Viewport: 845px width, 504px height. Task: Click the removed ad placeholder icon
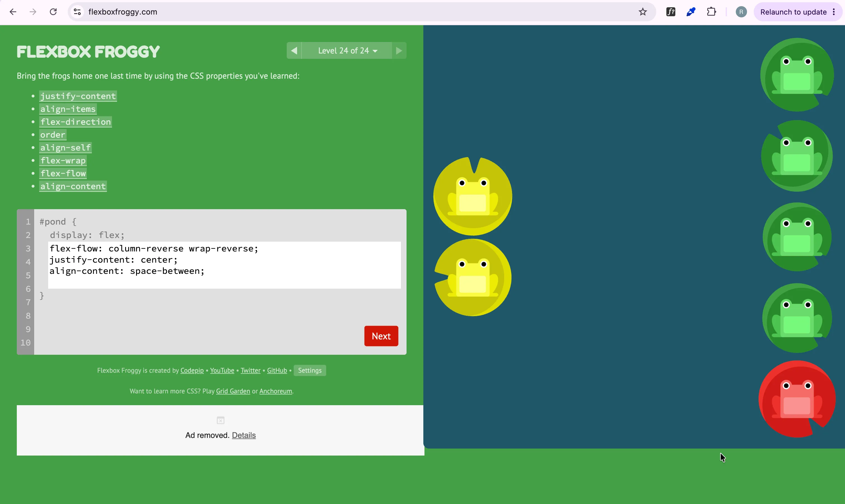tap(221, 421)
